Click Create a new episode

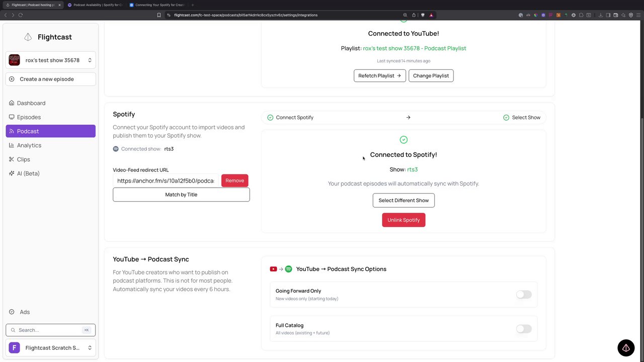(x=51, y=79)
